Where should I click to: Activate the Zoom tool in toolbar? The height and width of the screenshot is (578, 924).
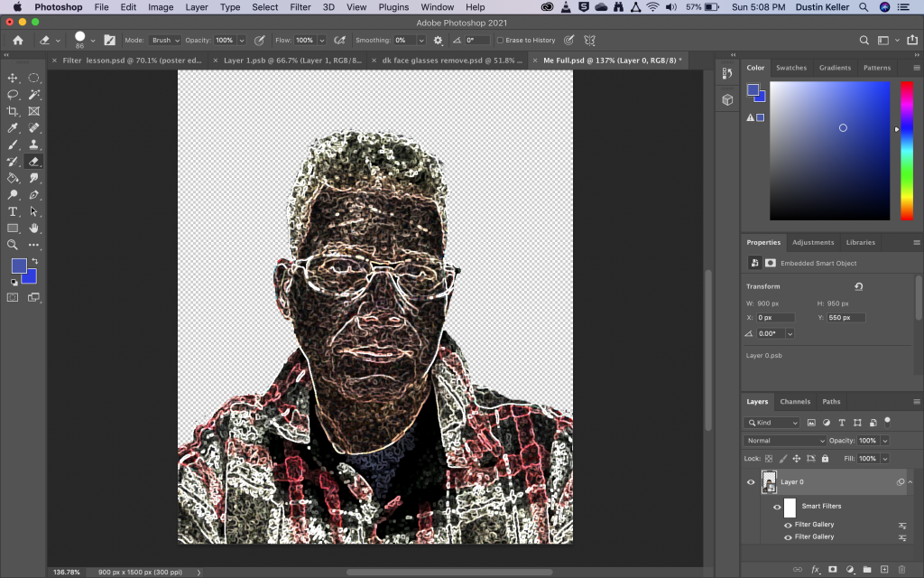pos(13,245)
